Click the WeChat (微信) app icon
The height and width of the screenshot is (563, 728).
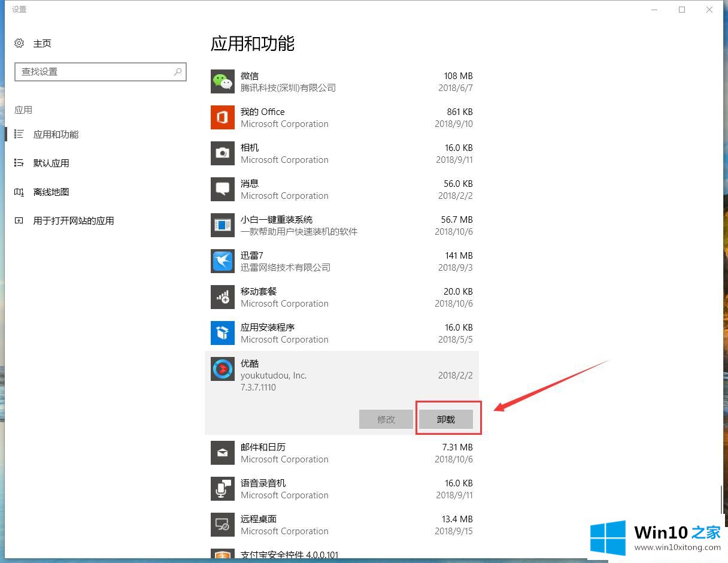tap(223, 81)
